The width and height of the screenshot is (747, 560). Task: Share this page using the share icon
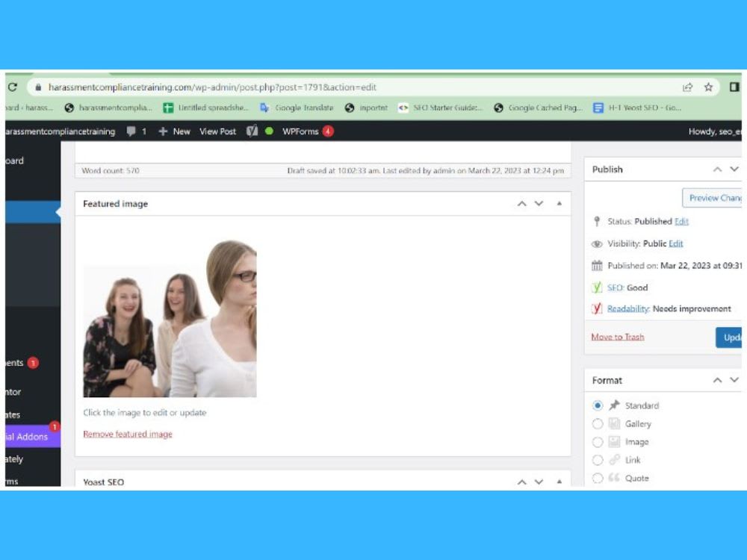pyautogui.click(x=687, y=87)
